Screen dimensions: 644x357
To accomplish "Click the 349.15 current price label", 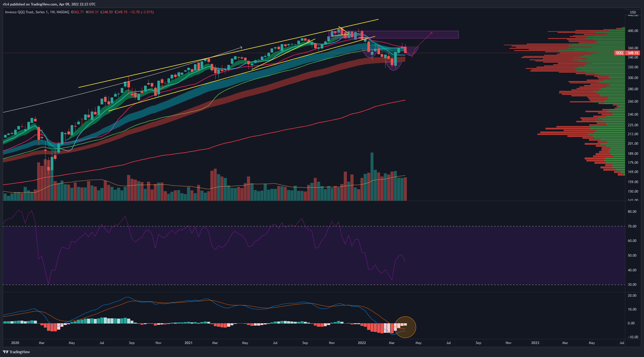I will coord(632,53).
